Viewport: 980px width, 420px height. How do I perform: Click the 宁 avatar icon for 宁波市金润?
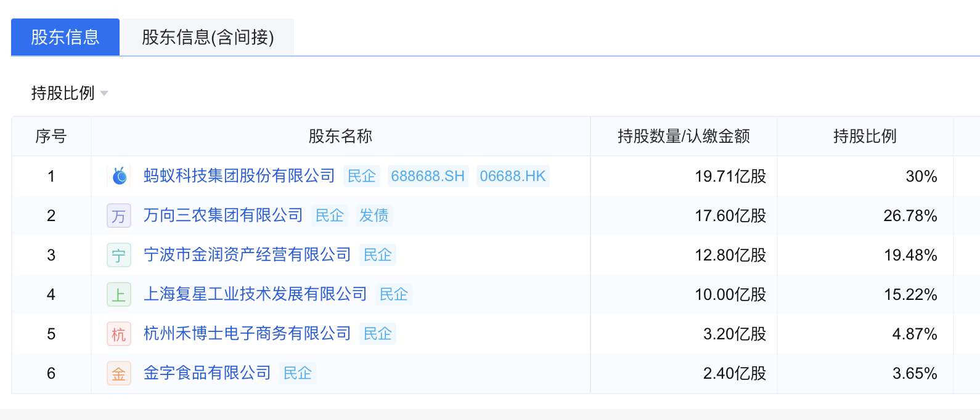tap(119, 255)
